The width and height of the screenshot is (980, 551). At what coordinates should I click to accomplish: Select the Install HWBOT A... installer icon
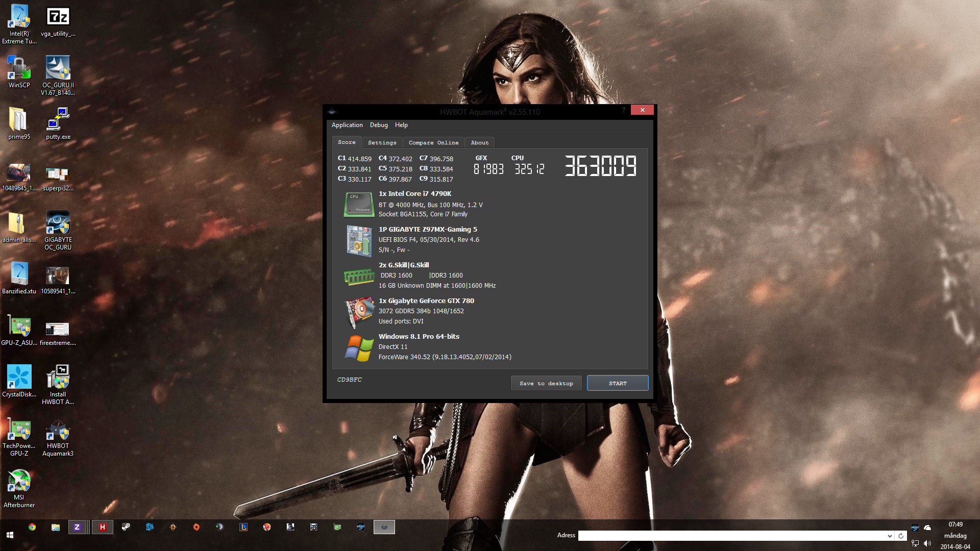pyautogui.click(x=58, y=385)
